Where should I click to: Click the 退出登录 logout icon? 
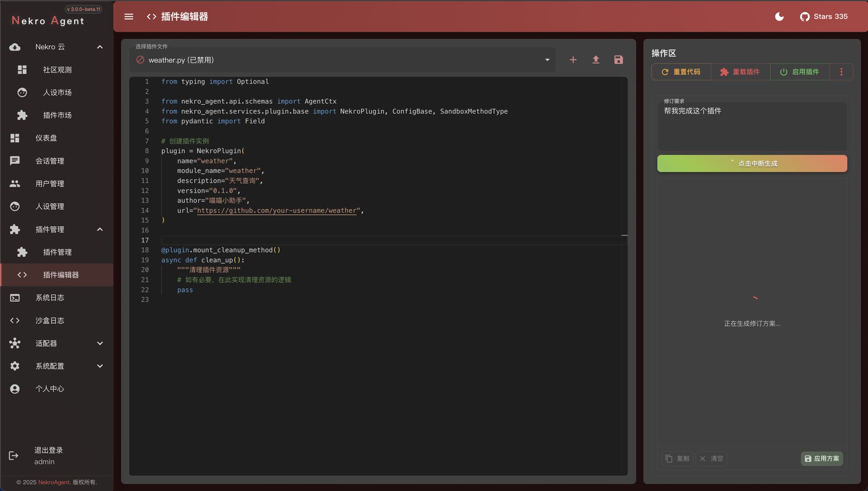(14, 455)
